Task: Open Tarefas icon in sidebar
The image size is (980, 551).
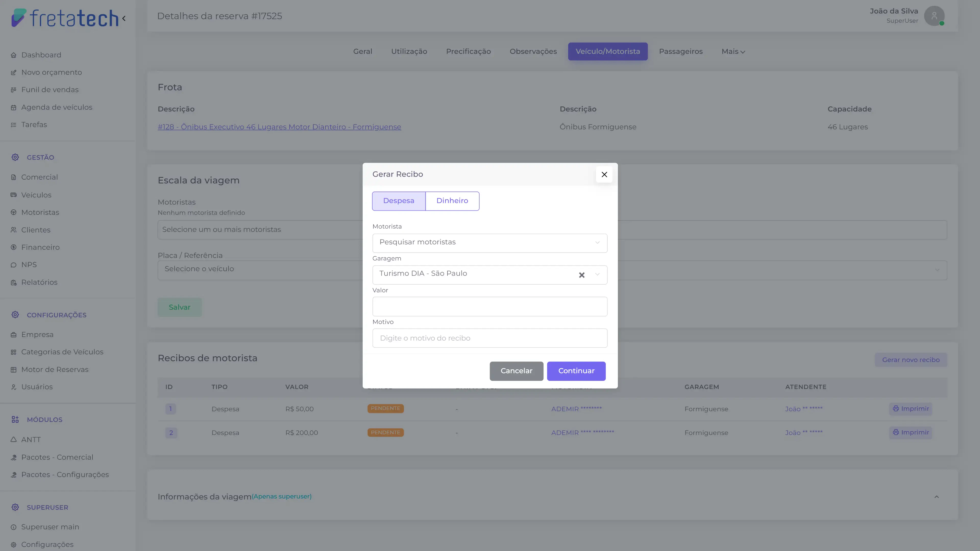Action: (14, 125)
